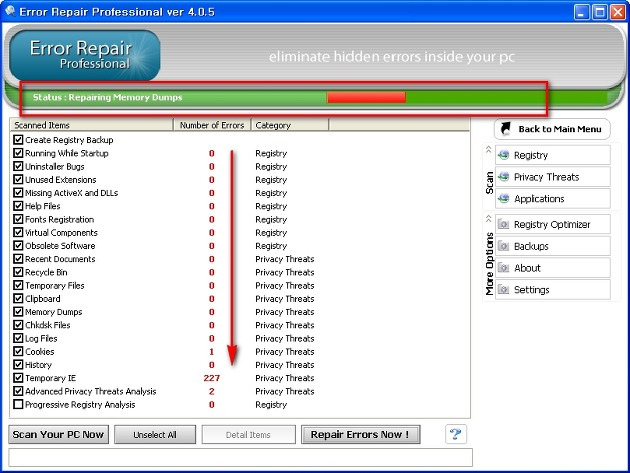Select the Virtual Components row label

pos(61,232)
